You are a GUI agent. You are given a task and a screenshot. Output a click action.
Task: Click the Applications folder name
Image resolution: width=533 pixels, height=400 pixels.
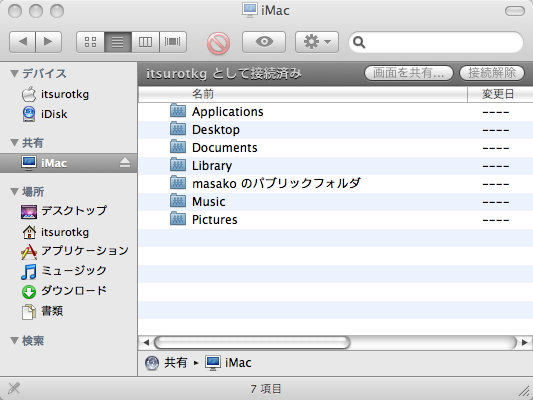(x=227, y=112)
